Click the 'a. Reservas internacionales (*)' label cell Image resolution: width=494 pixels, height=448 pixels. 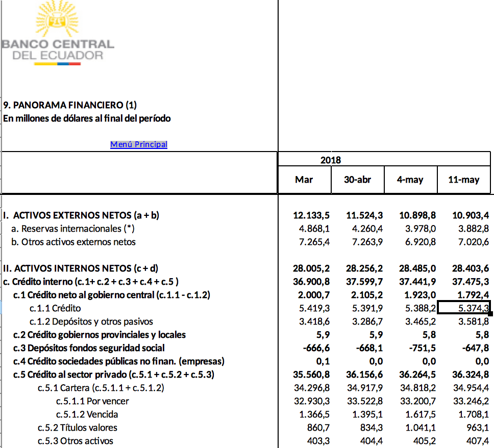coord(73,229)
